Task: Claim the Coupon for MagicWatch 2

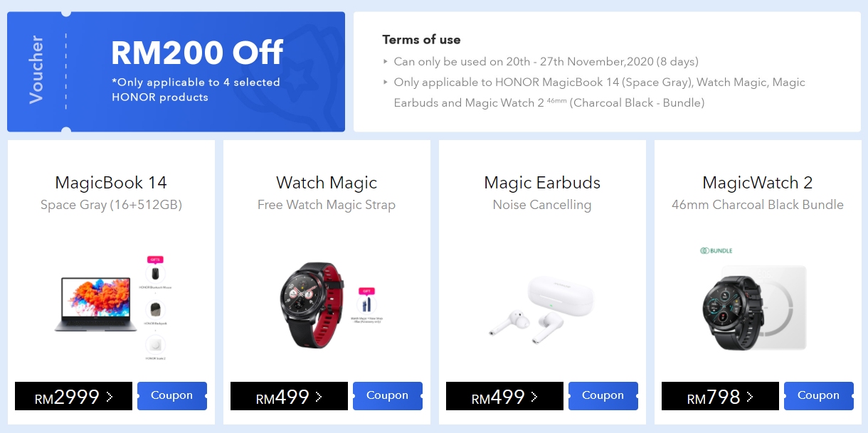Action: point(819,396)
